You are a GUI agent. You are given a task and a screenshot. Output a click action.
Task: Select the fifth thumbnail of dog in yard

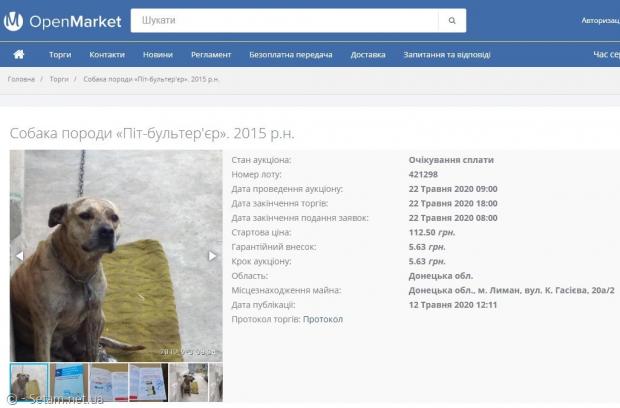click(188, 382)
